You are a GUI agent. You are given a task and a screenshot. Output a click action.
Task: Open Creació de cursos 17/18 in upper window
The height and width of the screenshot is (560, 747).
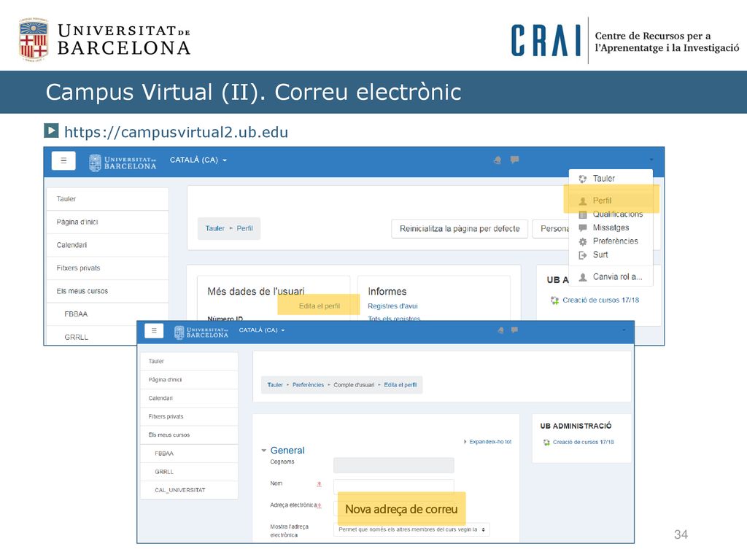tap(601, 300)
